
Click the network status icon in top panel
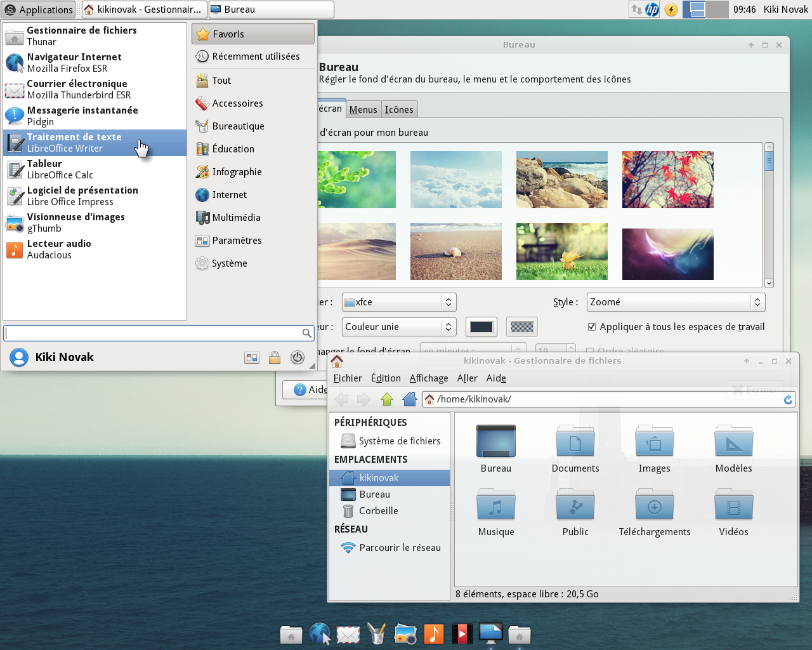636,10
